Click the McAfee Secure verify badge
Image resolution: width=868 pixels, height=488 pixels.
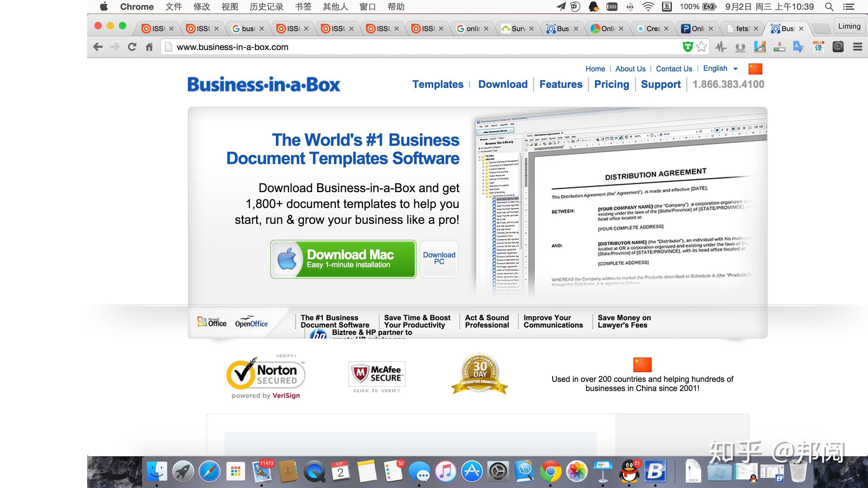(x=377, y=377)
